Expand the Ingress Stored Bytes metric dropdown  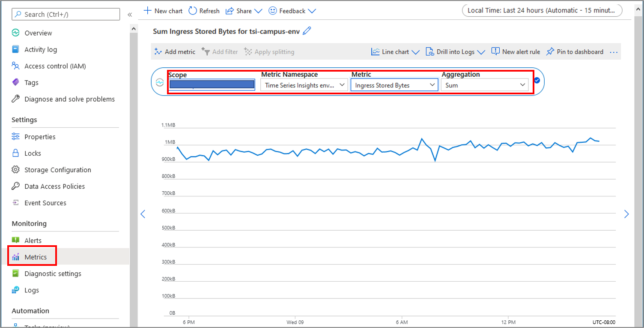point(394,85)
